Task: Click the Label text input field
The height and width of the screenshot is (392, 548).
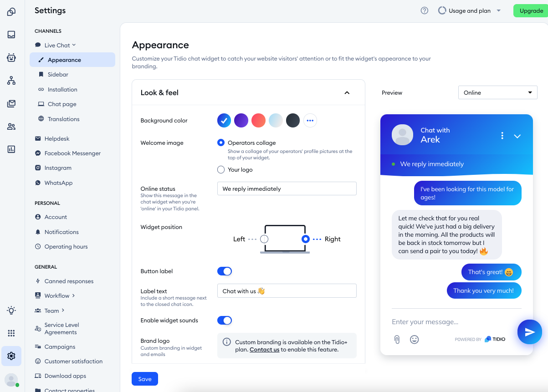Action: (287, 291)
